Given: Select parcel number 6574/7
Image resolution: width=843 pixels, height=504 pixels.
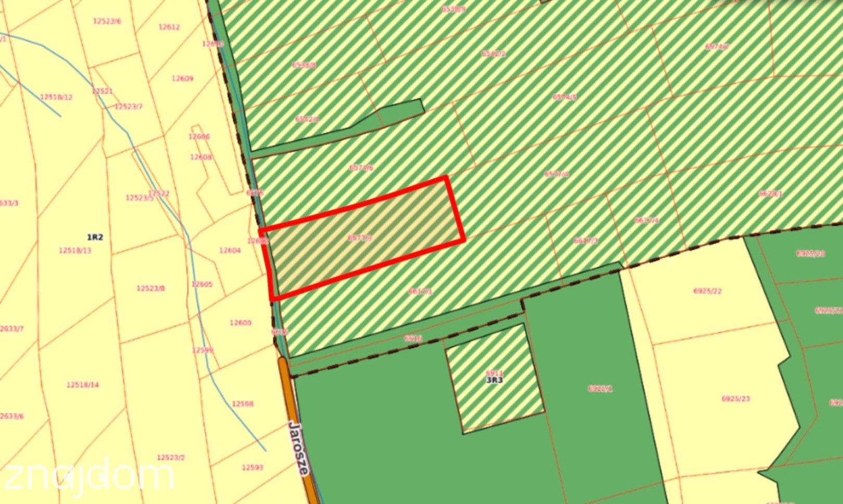Looking at the screenshot, I should [x=717, y=46].
